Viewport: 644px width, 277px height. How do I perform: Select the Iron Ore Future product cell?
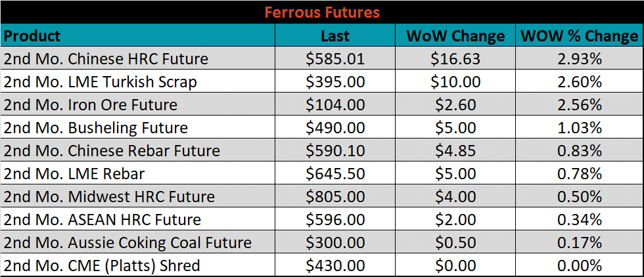pos(138,104)
